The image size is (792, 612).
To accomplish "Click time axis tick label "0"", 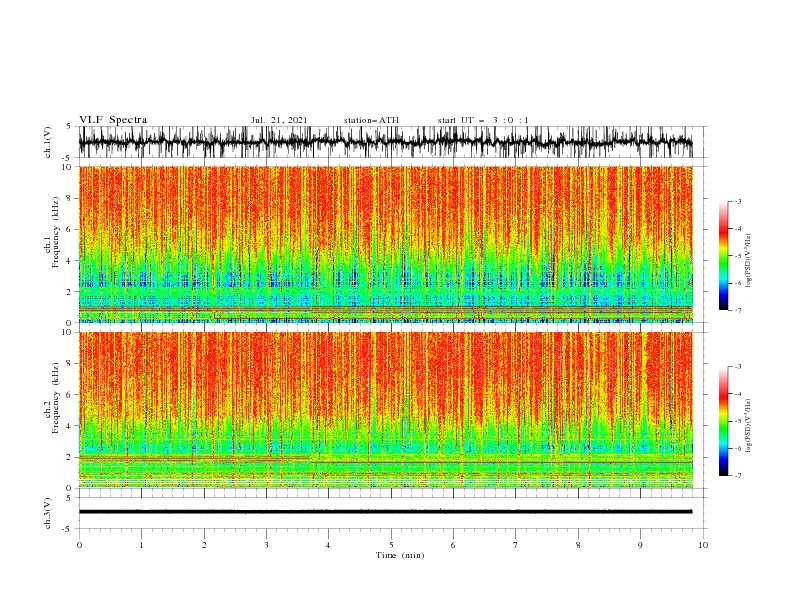I will coord(79,545).
